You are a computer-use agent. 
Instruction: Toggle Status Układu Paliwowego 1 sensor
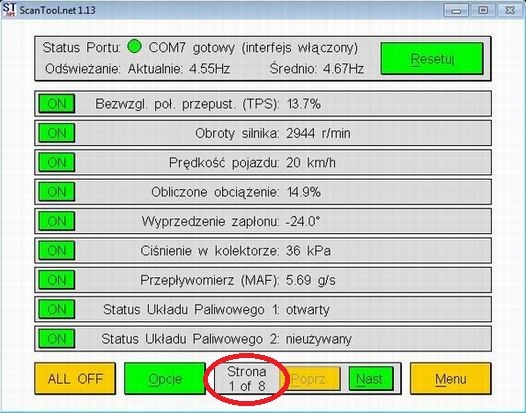tap(57, 309)
